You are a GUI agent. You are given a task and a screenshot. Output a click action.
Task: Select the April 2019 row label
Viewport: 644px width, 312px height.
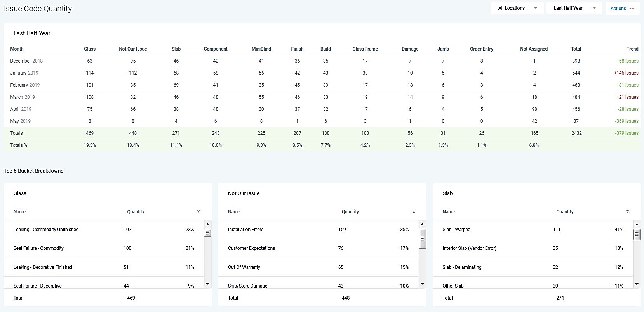coord(21,109)
